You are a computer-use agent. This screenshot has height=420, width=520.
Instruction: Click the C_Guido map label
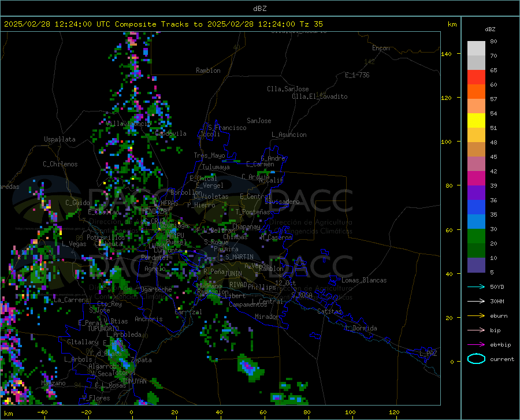77,203
